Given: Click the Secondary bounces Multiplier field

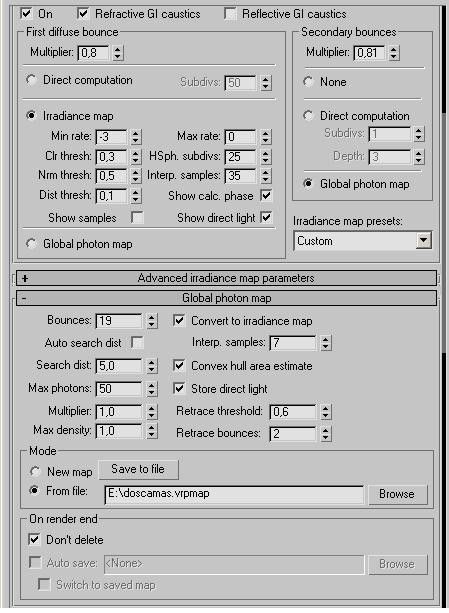Looking at the screenshot, I should point(370,53).
